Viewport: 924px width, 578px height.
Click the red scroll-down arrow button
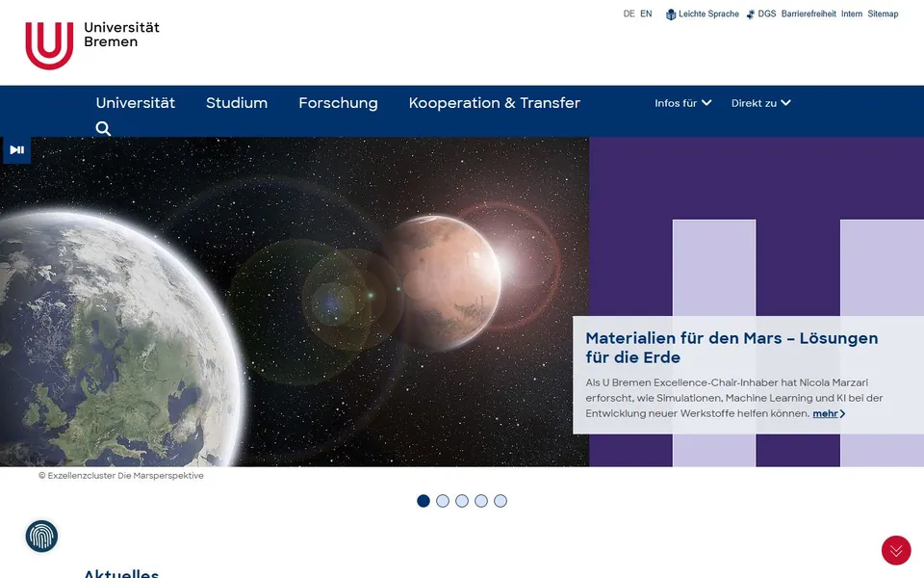tap(896, 550)
